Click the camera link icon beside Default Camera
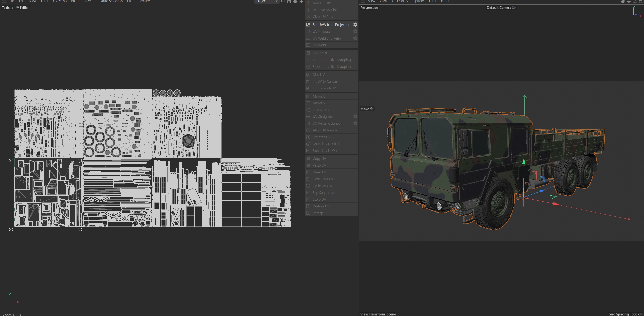 coord(514,7)
